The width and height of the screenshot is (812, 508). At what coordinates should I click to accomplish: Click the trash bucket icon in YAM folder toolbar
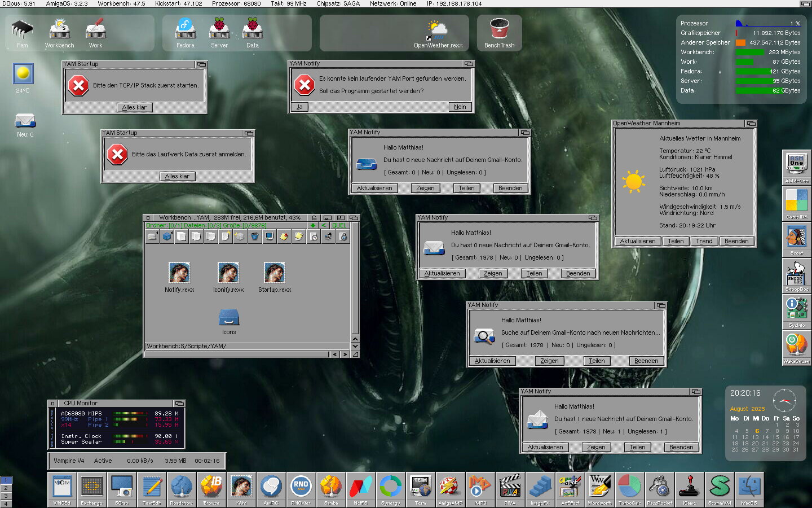click(x=255, y=237)
